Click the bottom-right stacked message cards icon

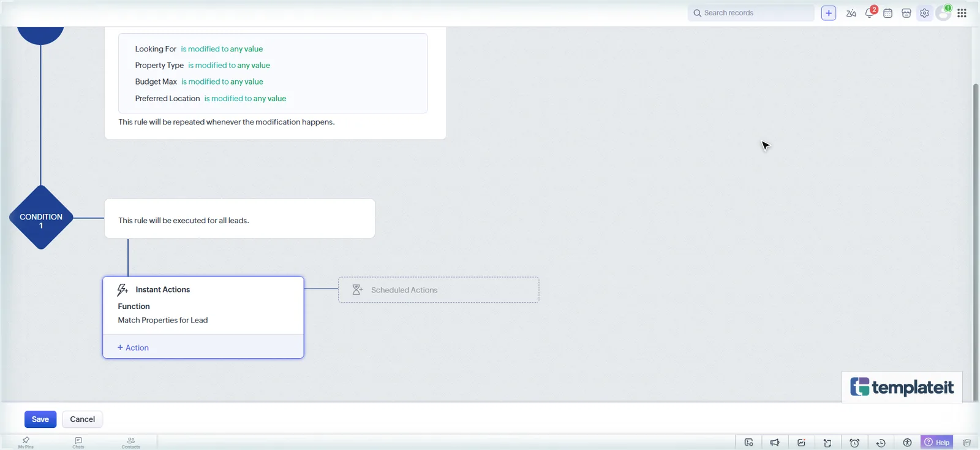pos(967,443)
